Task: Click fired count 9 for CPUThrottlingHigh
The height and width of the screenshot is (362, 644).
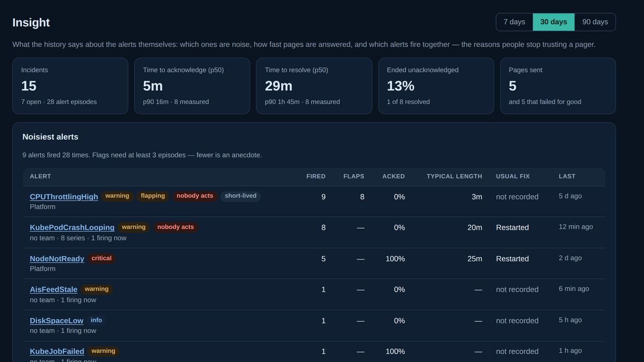Action: pos(324,197)
